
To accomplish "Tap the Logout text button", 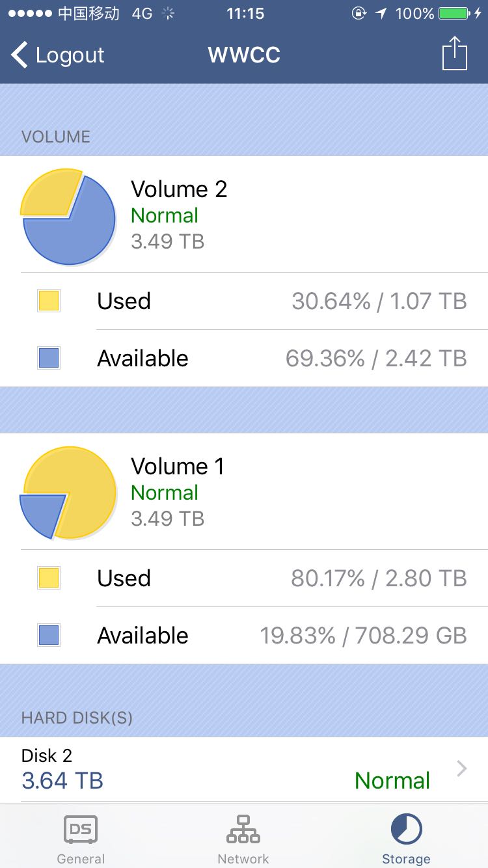I will point(70,55).
